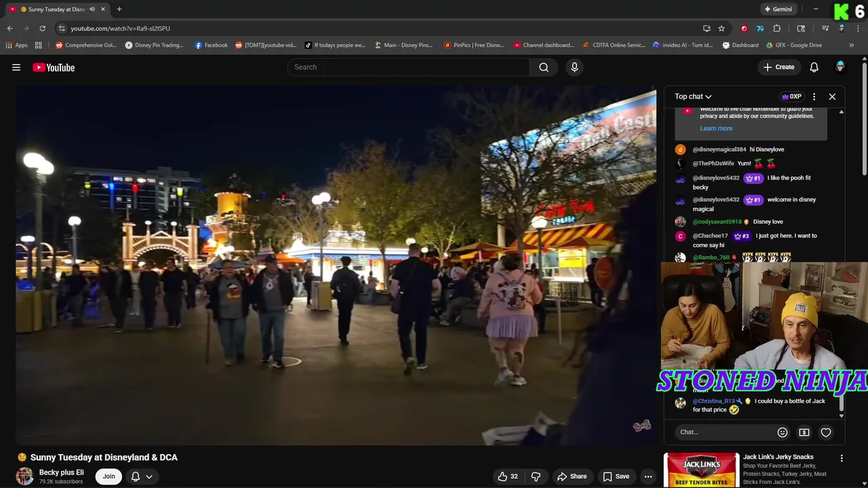Go back in browser history

[9, 28]
